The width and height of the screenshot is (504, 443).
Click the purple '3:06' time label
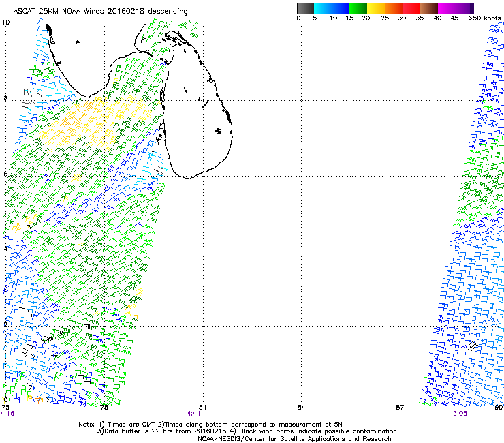click(460, 414)
